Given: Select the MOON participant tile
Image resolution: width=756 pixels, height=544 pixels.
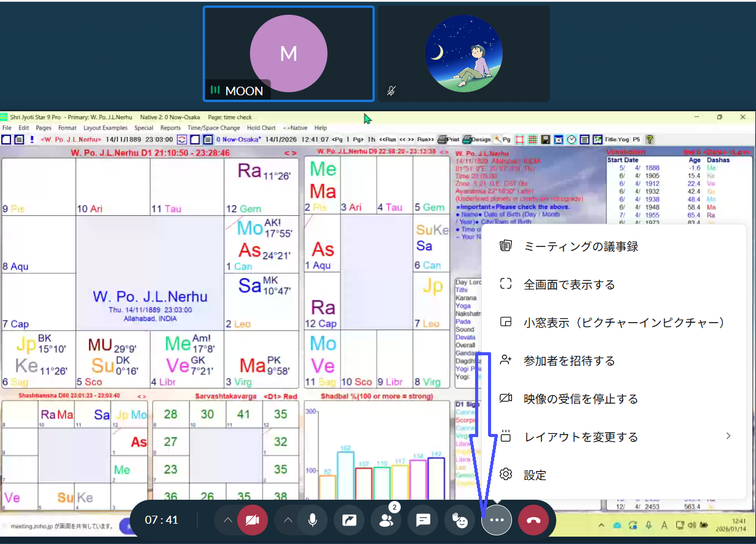Looking at the screenshot, I should [x=288, y=54].
